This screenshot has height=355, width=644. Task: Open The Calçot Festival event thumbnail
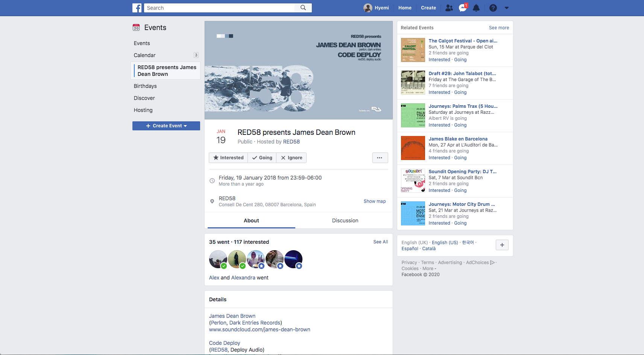413,50
